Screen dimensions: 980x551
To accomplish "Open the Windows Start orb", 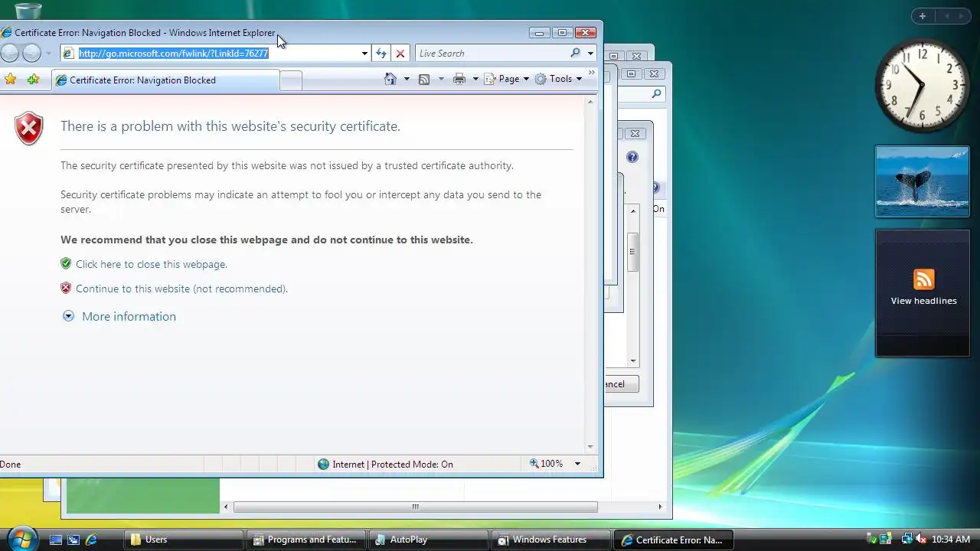I will click(x=21, y=539).
